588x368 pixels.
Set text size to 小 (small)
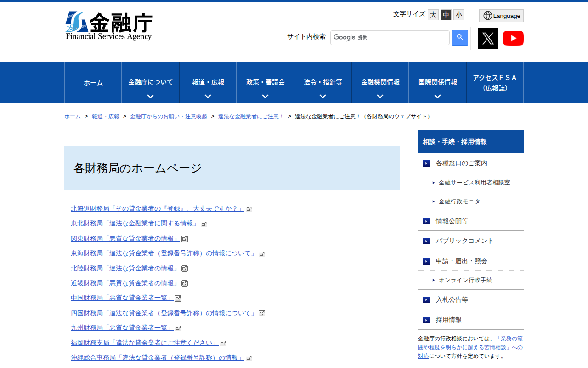coord(459,15)
